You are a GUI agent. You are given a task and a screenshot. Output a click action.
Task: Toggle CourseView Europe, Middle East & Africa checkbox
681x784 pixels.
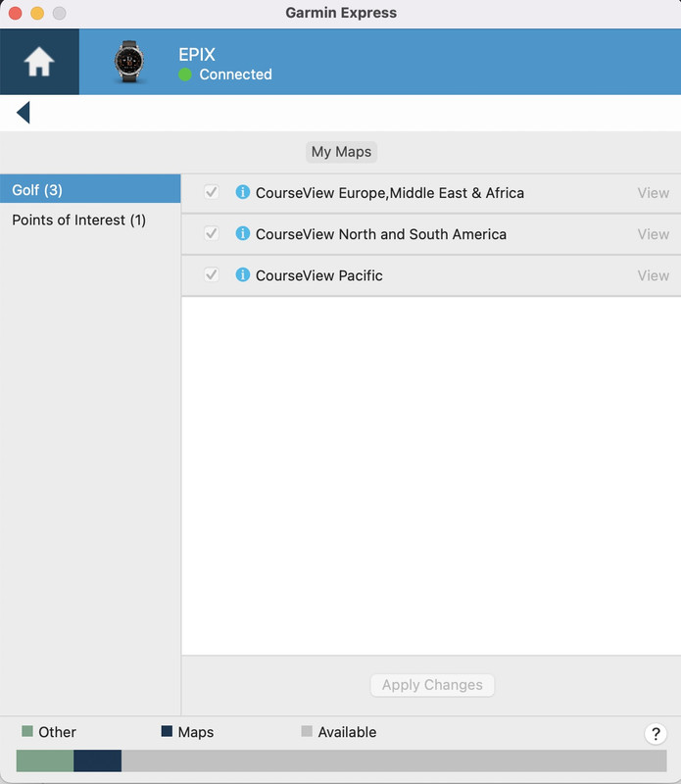click(x=212, y=192)
